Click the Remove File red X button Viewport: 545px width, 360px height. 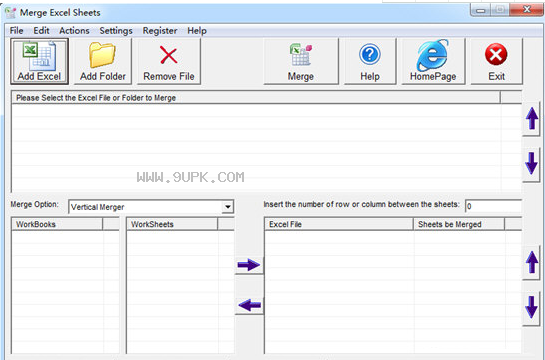point(169,61)
